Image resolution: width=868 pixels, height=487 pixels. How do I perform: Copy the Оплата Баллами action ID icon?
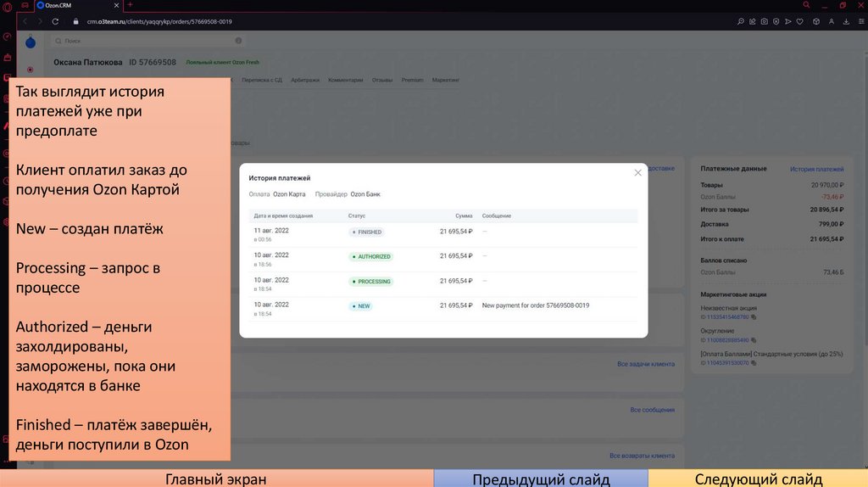(754, 363)
